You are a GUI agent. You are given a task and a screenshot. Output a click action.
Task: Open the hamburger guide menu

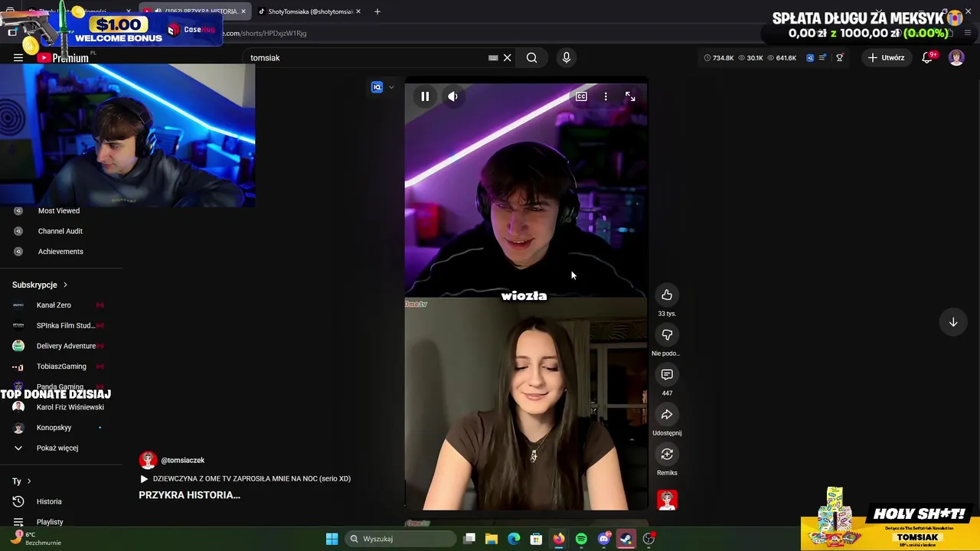[x=18, y=57]
